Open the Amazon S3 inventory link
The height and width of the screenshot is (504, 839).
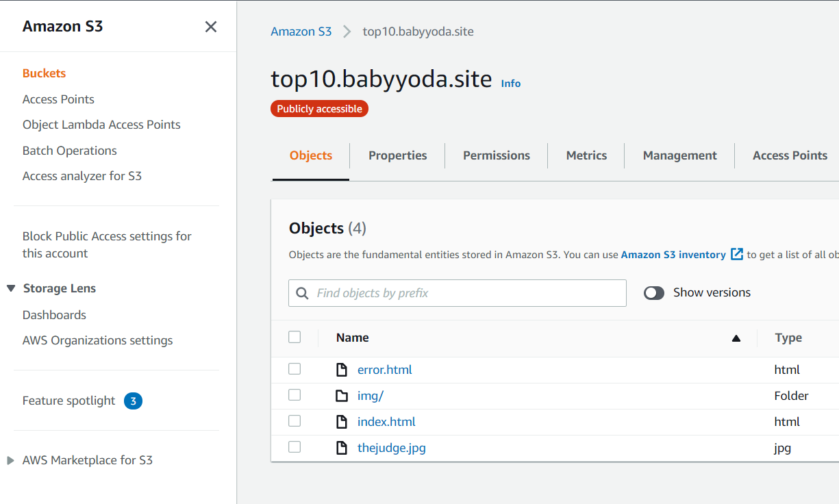click(673, 255)
